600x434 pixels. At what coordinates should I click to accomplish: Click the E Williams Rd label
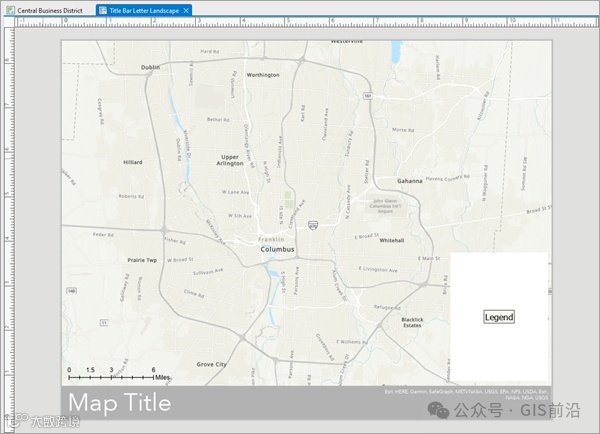[x=352, y=342]
